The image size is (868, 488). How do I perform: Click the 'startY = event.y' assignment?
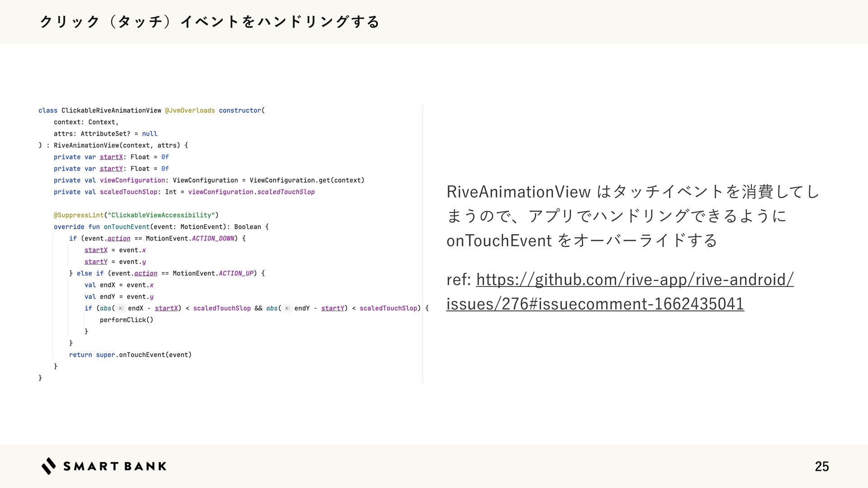pyautogui.click(x=115, y=262)
